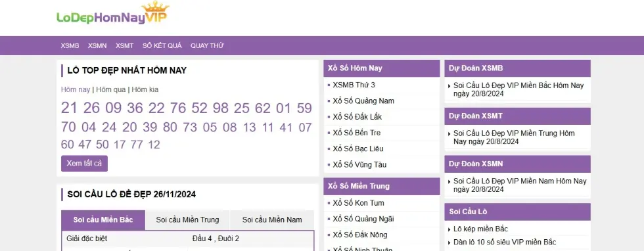Click lottery number 98
This screenshot has height=251, width=644.
(x=221, y=108)
